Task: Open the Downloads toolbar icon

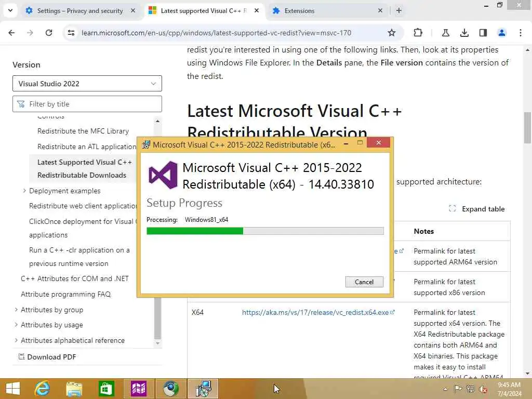Action: [464, 33]
